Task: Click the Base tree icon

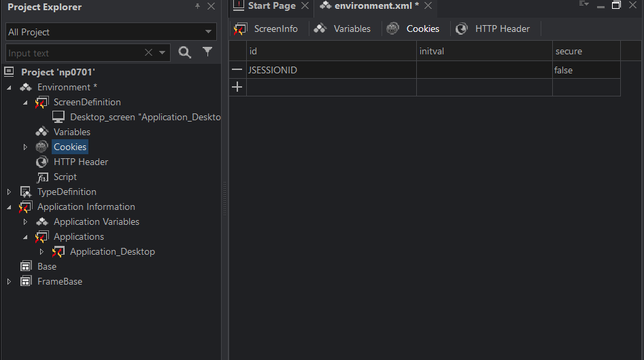Action: [x=26, y=266]
